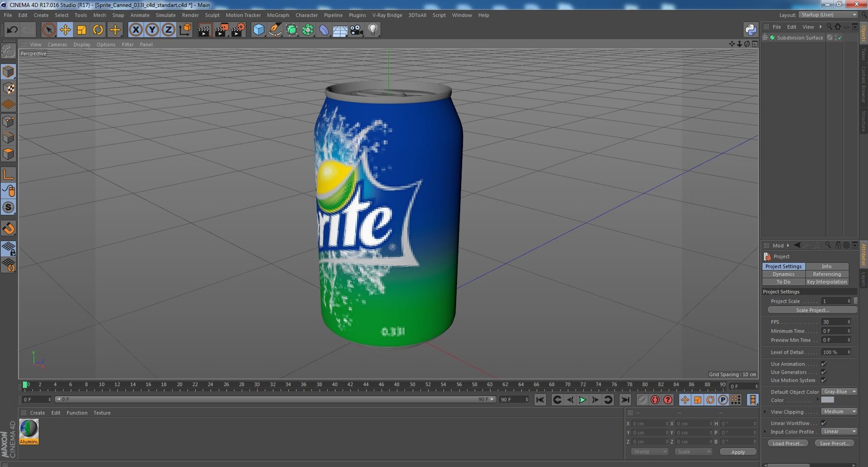Click the Scale Project button
This screenshot has width=868, height=467.
(812, 310)
